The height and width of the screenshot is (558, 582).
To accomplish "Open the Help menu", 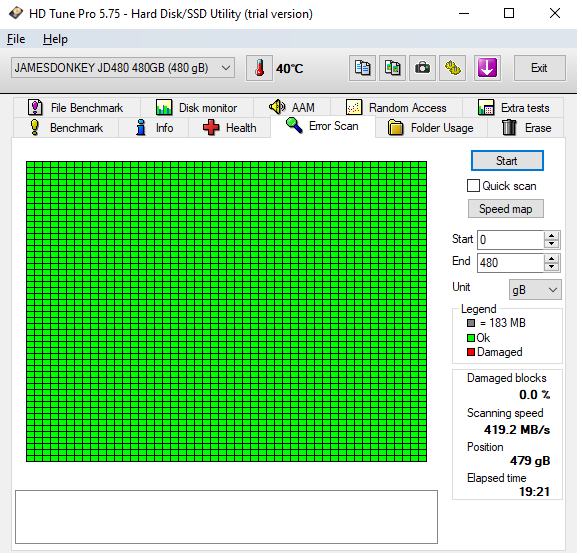I will pos(55,39).
